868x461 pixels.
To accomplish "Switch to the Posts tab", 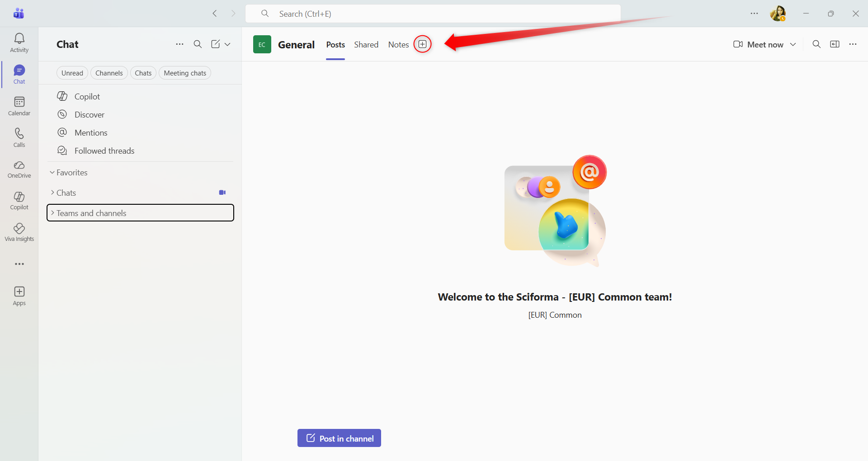I will [x=335, y=45].
